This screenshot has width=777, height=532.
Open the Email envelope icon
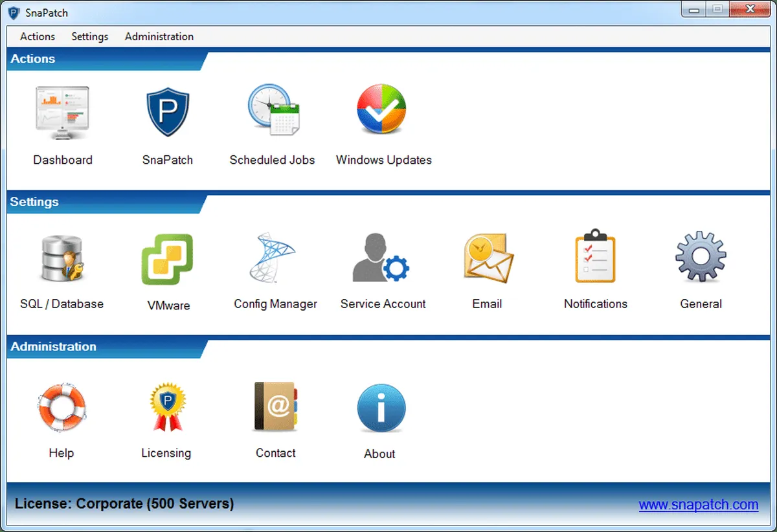point(488,258)
